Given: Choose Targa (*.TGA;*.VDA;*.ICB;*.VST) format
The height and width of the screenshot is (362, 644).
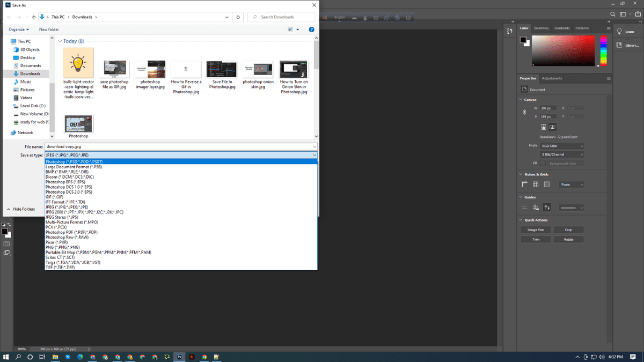Looking at the screenshot, I should pyautogui.click(x=181, y=262).
